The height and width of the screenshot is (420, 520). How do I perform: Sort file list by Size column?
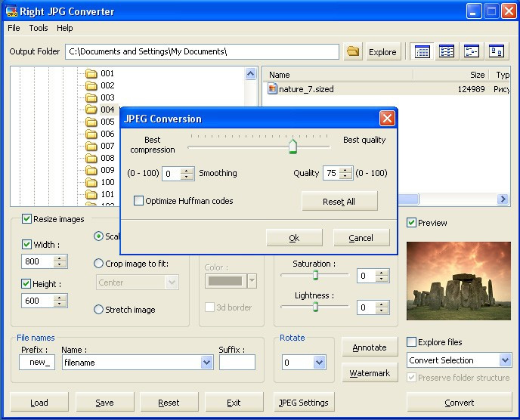(x=451, y=75)
